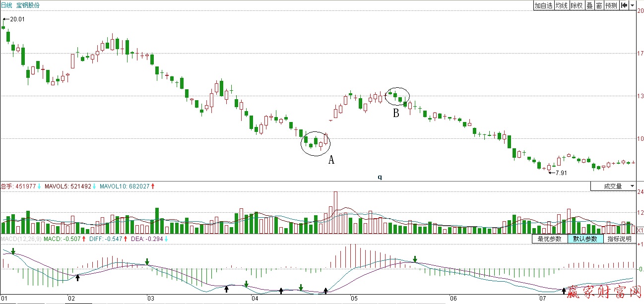Click the green sell arrow near MACD label
Image resolution: width=644 pixels, height=304 pixels.
(13, 251)
